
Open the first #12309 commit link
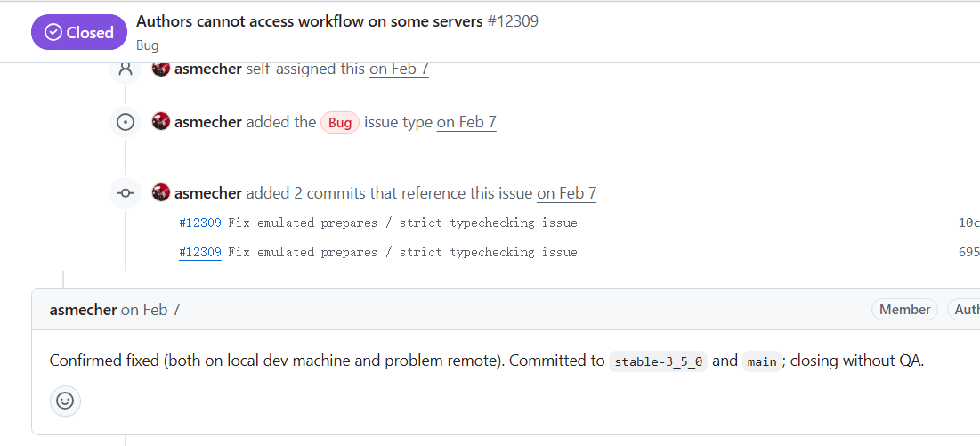point(200,223)
